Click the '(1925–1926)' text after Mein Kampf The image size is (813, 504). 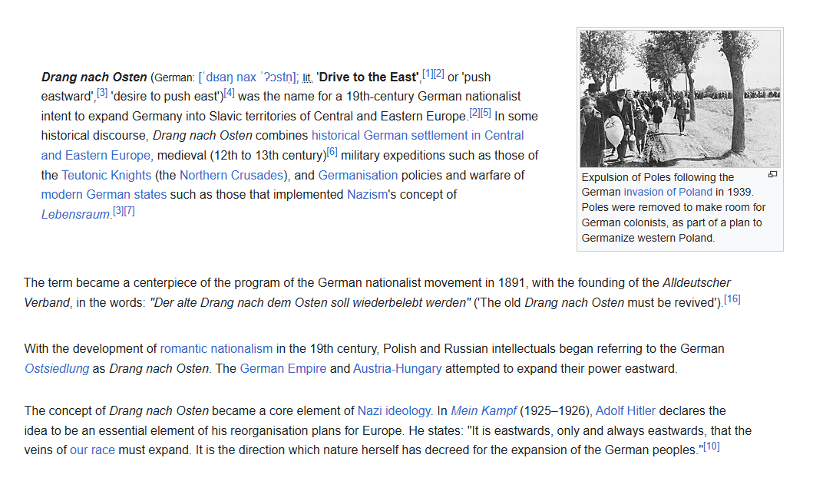click(x=556, y=411)
